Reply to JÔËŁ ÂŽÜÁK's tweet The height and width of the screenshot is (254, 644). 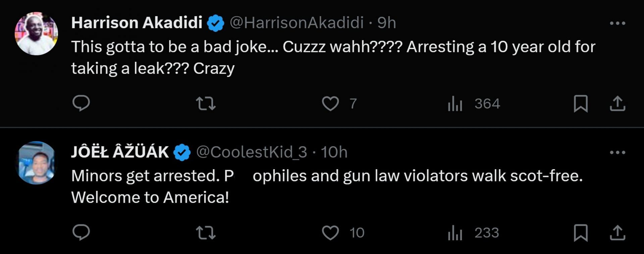(81, 232)
